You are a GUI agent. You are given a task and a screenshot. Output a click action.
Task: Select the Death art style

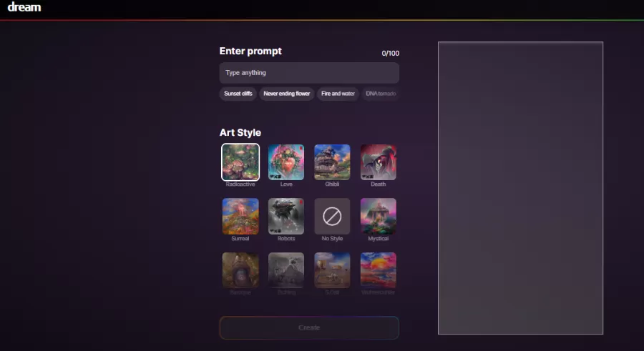click(x=379, y=162)
